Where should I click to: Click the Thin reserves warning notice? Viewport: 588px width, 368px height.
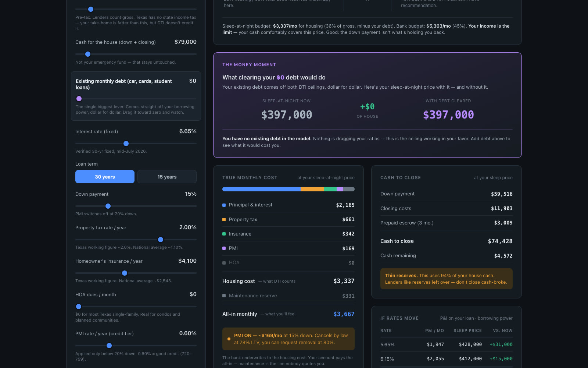pyautogui.click(x=447, y=279)
